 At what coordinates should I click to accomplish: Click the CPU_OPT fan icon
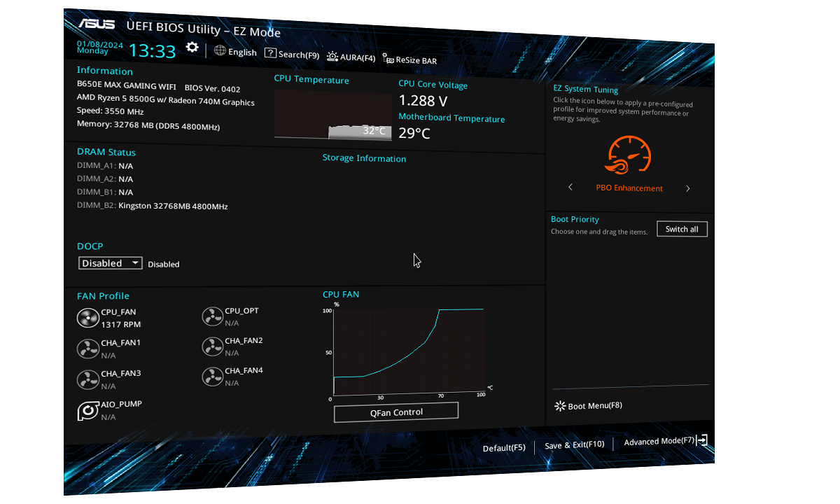[x=212, y=317]
